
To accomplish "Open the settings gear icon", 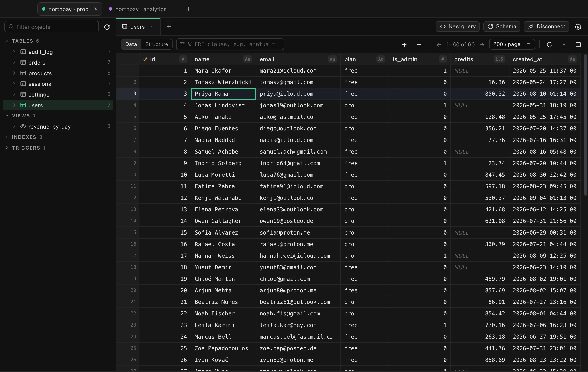I will (x=578, y=27).
